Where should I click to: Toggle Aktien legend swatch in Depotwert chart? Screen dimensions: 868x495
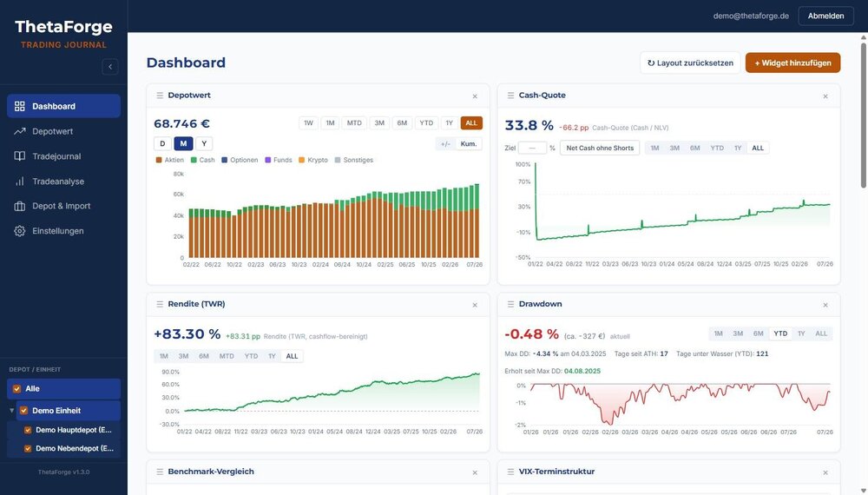tap(159, 160)
